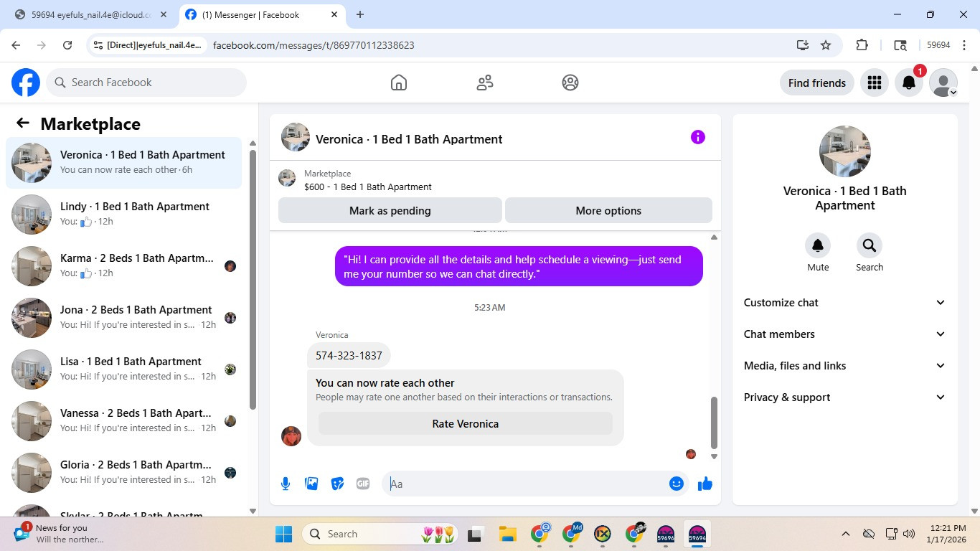This screenshot has height=551, width=980.
Task: Click the back arrow beside Marketplace
Action: [23, 123]
